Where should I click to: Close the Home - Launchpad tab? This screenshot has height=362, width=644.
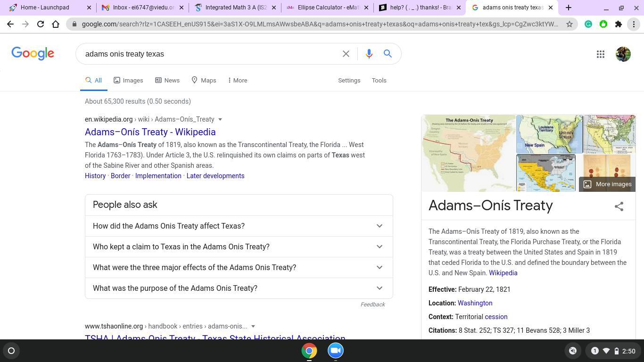point(90,8)
